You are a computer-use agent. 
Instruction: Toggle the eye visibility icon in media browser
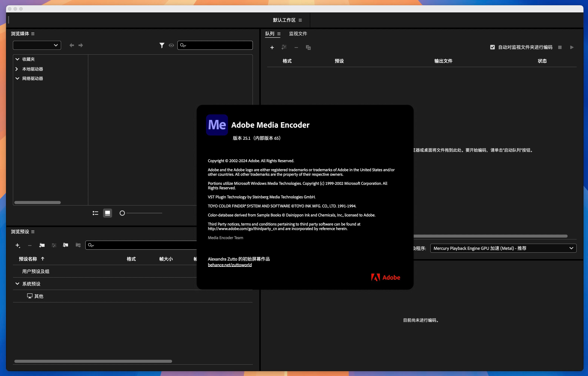pyautogui.click(x=171, y=45)
